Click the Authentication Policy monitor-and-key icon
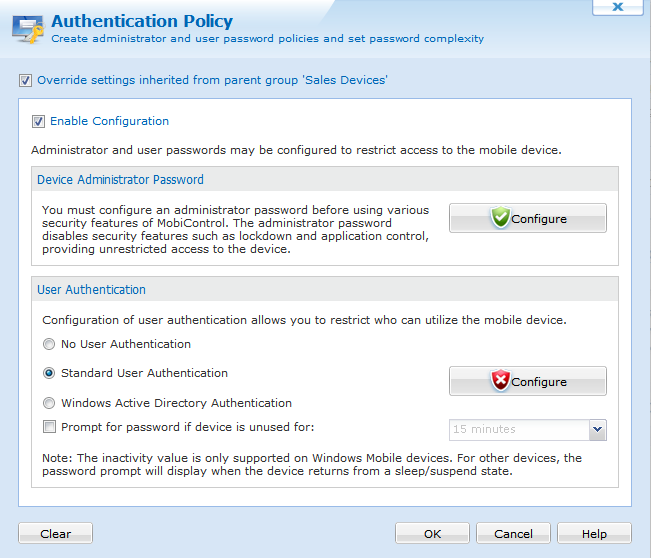 [x=28, y=29]
